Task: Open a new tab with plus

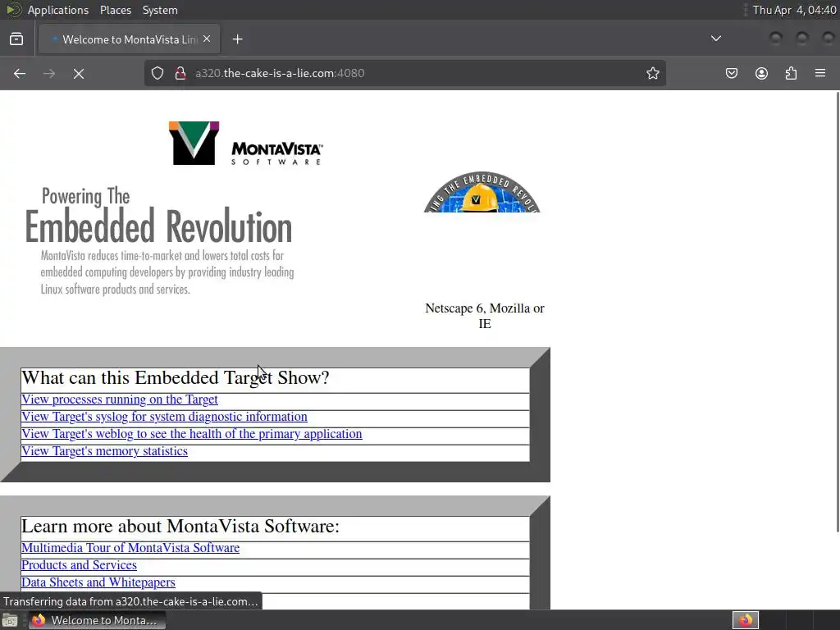Action: coord(237,39)
